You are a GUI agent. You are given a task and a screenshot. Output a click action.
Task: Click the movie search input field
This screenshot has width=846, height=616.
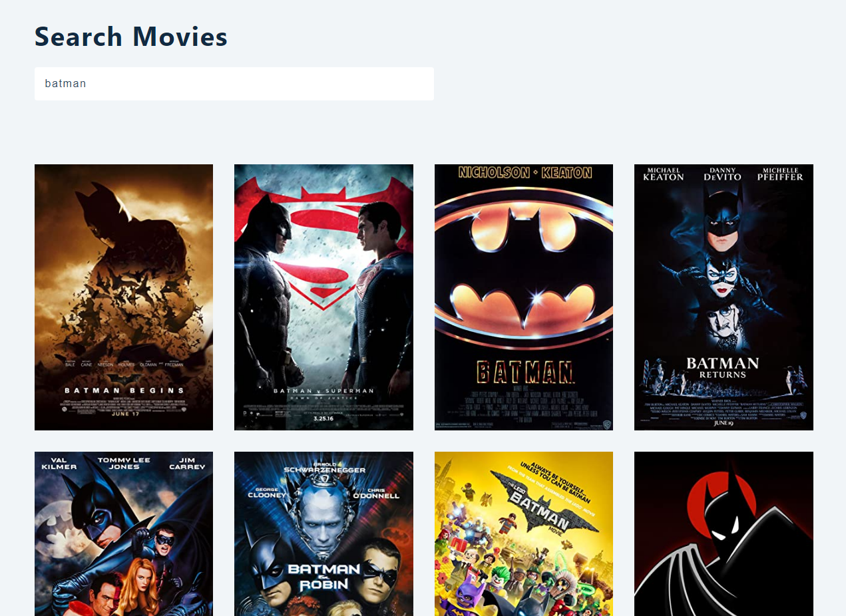point(234,84)
